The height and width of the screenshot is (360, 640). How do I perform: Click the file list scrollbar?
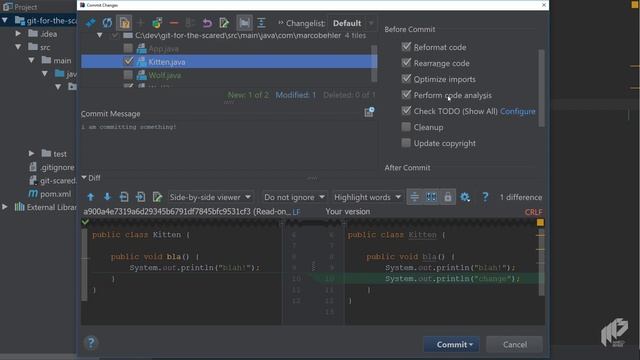tap(373, 63)
